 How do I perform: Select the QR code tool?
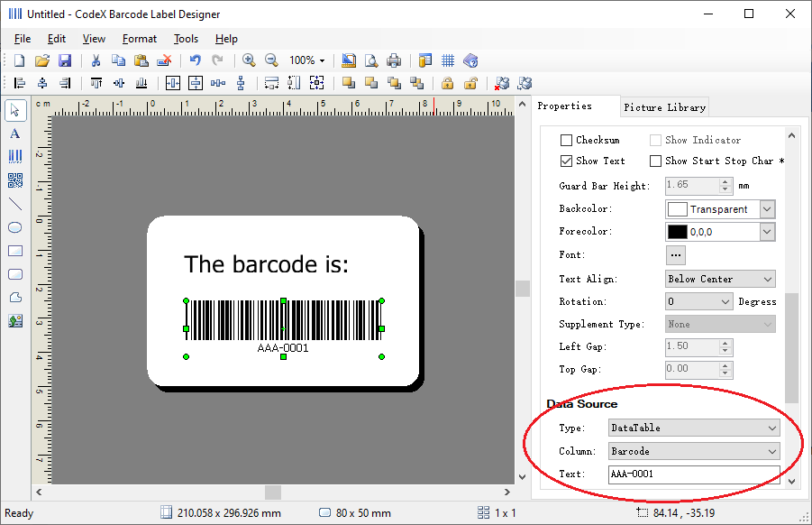[15, 180]
